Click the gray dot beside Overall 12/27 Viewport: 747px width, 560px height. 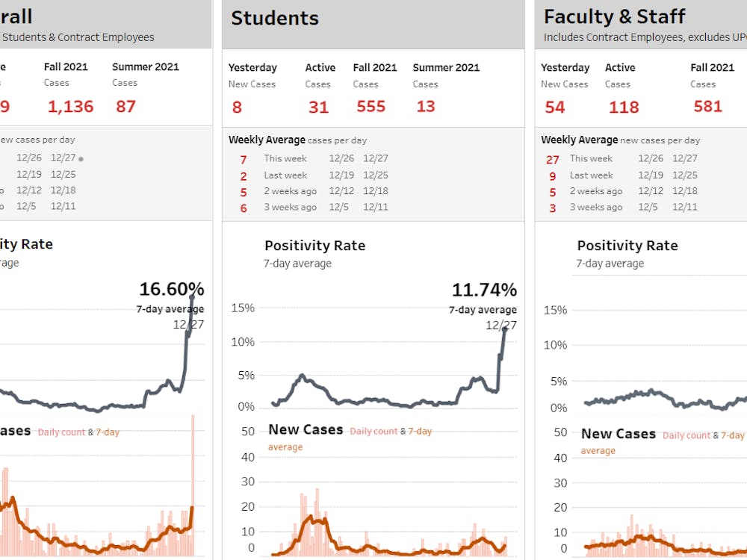[81, 159]
